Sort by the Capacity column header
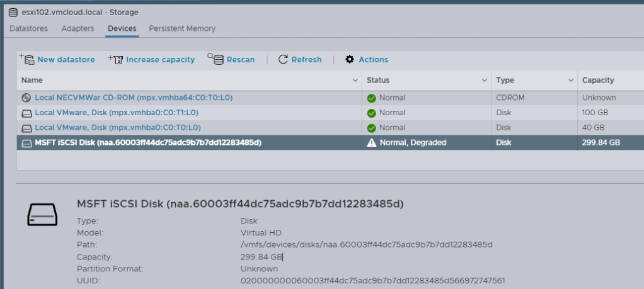Image resolution: width=644 pixels, height=289 pixels. coord(598,81)
